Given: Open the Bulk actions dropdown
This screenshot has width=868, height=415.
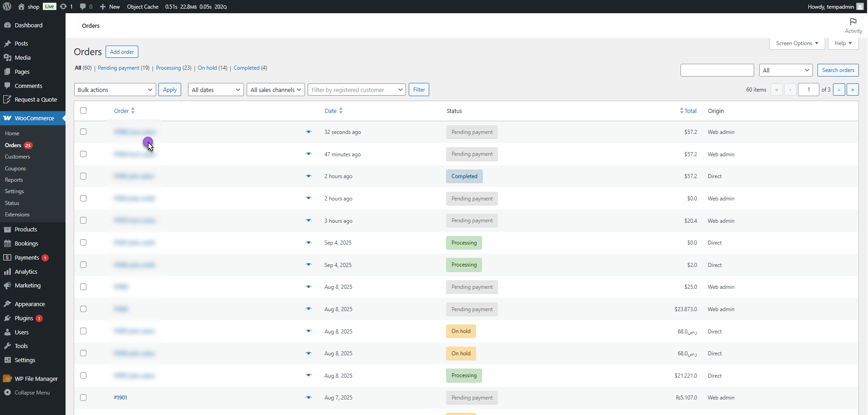Looking at the screenshot, I should [115, 90].
